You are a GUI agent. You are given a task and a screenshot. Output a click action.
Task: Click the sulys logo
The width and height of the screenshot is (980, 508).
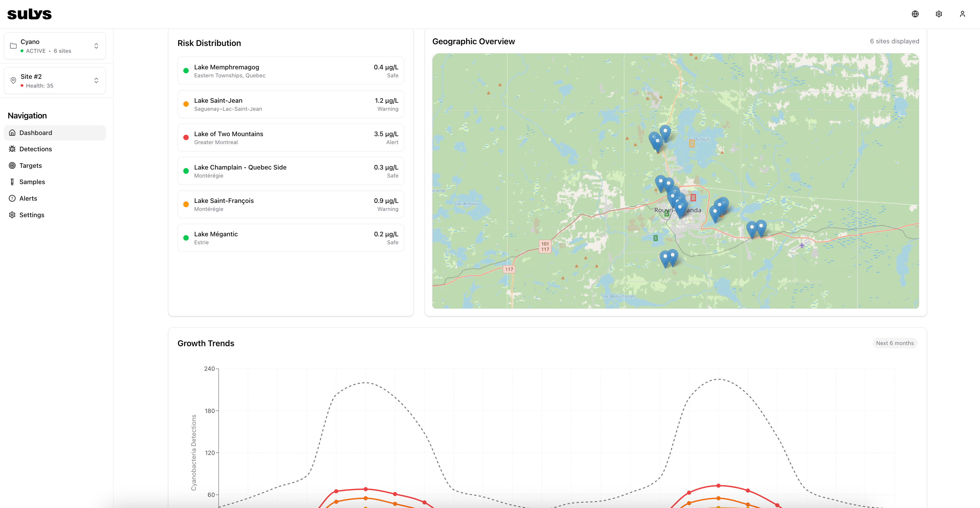pyautogui.click(x=29, y=14)
